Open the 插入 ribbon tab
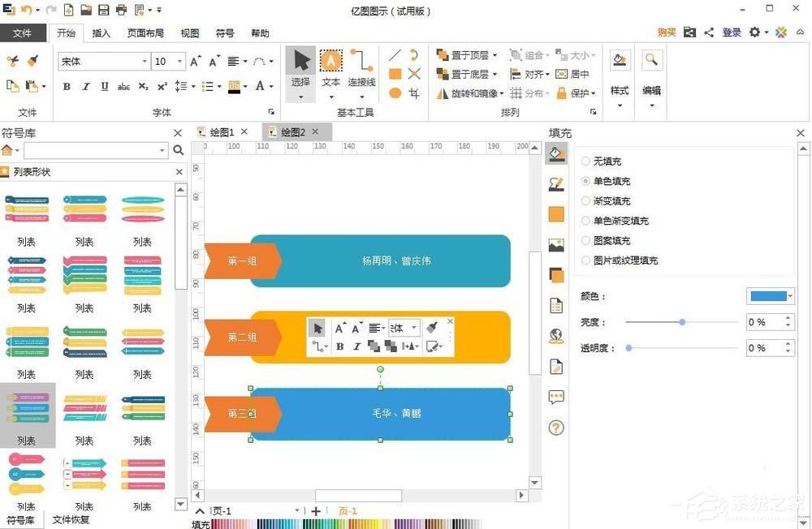The image size is (812, 529). (x=101, y=33)
